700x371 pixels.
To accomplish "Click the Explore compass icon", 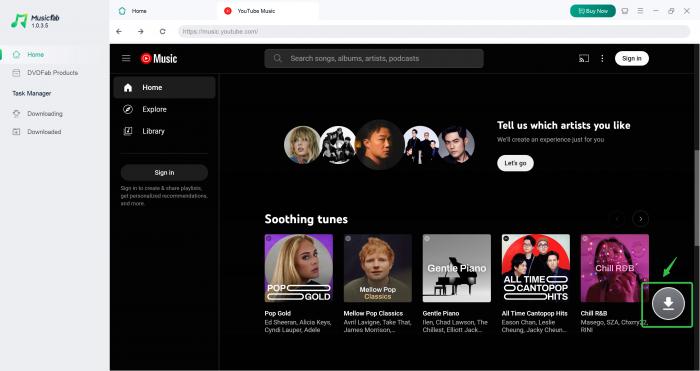I will click(x=128, y=109).
